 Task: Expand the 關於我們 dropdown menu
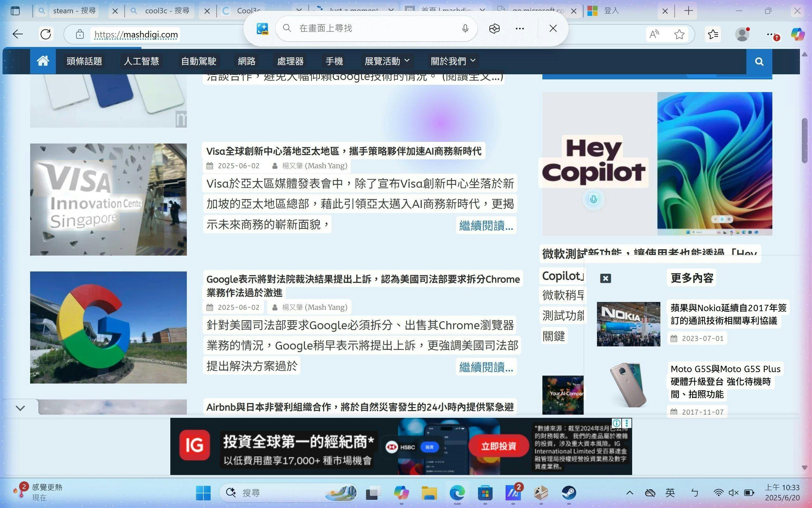pyautogui.click(x=453, y=61)
